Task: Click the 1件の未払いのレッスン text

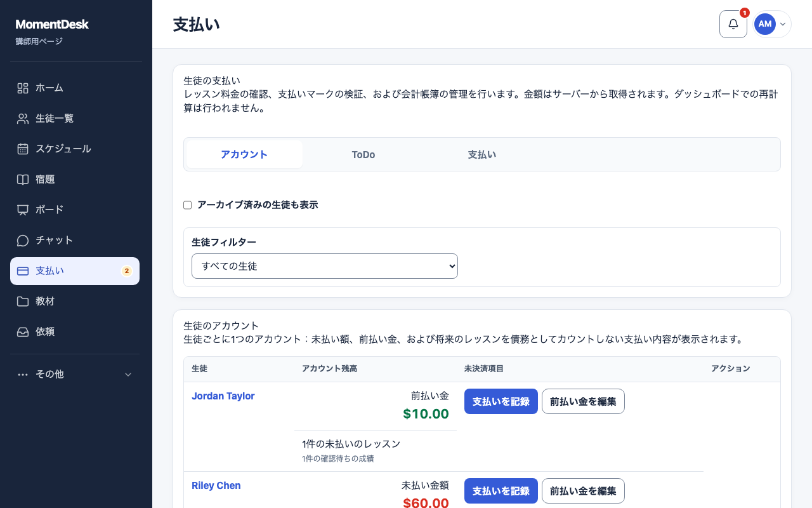Action: click(351, 444)
